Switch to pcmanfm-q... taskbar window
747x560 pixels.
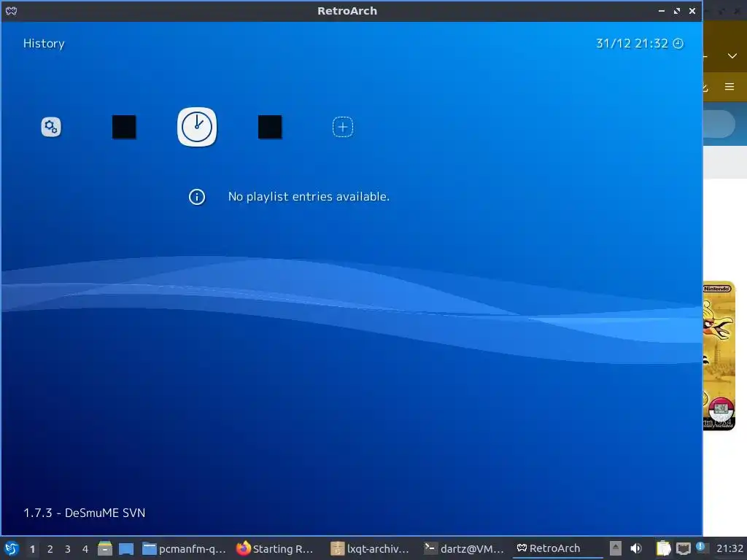pyautogui.click(x=184, y=548)
